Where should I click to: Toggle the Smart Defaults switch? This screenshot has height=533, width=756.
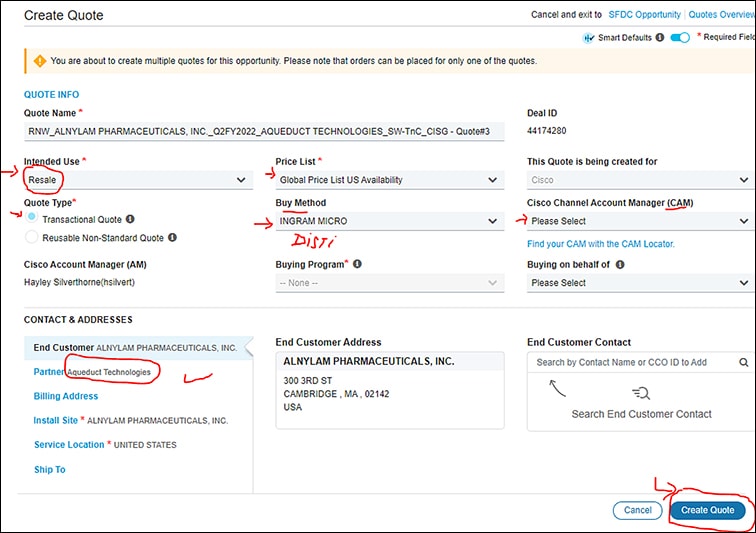coord(680,38)
